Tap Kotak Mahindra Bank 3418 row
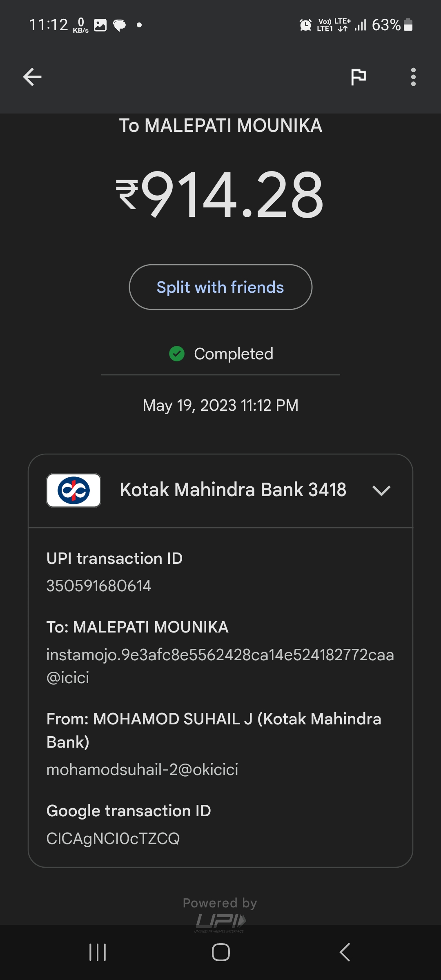The width and height of the screenshot is (441, 980). (x=233, y=490)
